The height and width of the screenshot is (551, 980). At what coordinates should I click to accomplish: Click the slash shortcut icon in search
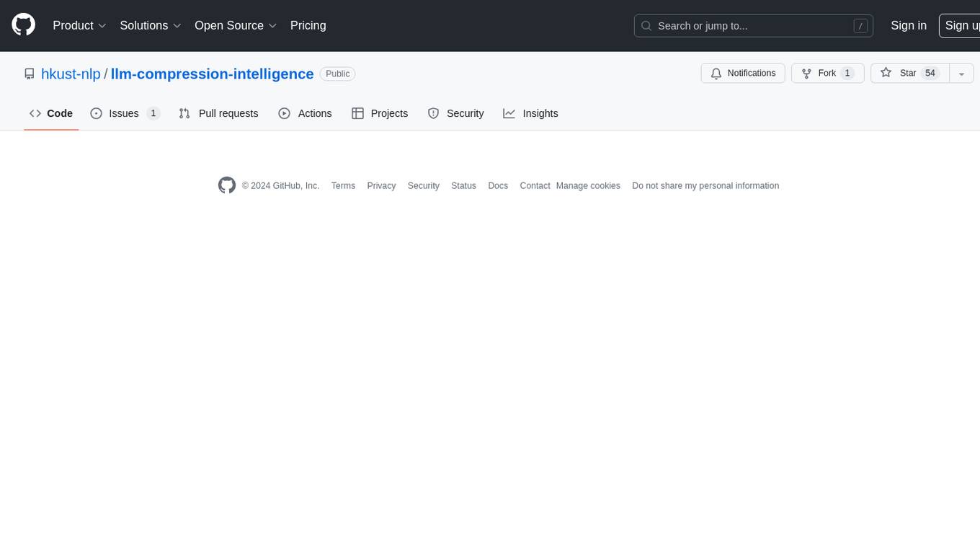860,26
